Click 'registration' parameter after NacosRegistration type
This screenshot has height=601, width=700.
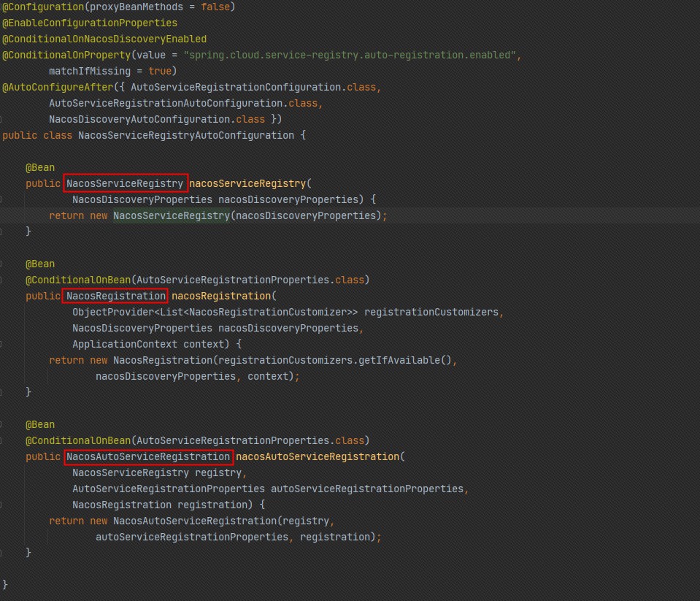pos(212,505)
